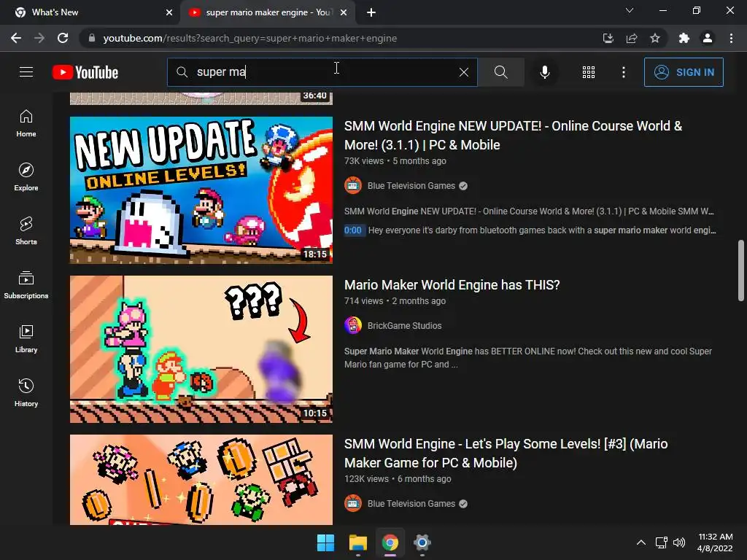Click the YouTube logo
This screenshot has width=747, height=560.
click(x=85, y=72)
